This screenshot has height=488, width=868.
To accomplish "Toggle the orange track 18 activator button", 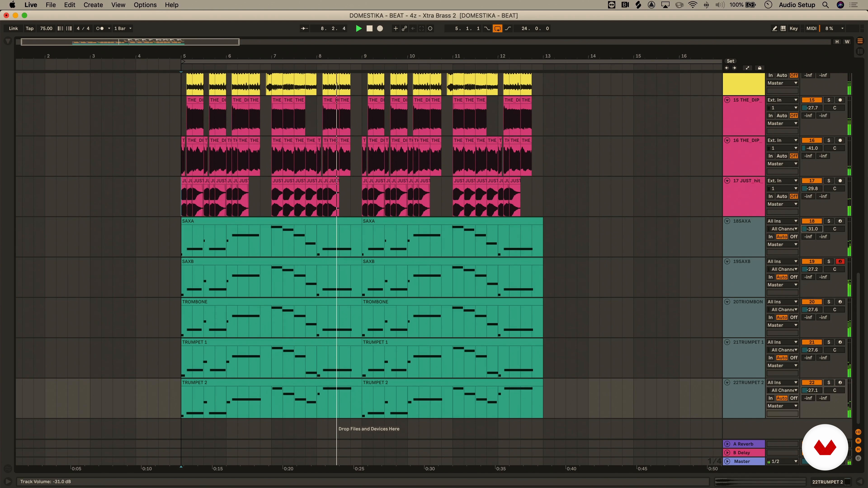I will [812, 221].
